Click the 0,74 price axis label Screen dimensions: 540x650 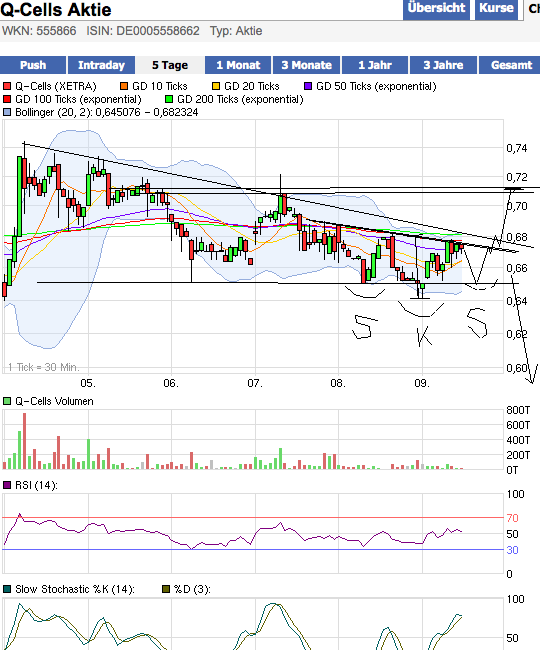[x=517, y=148]
